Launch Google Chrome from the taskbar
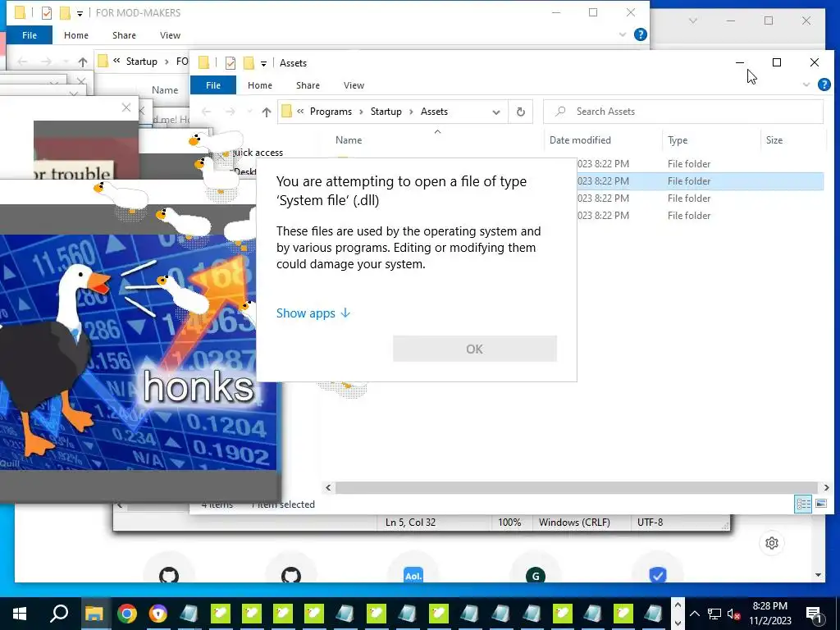The image size is (840, 630). pos(127,614)
